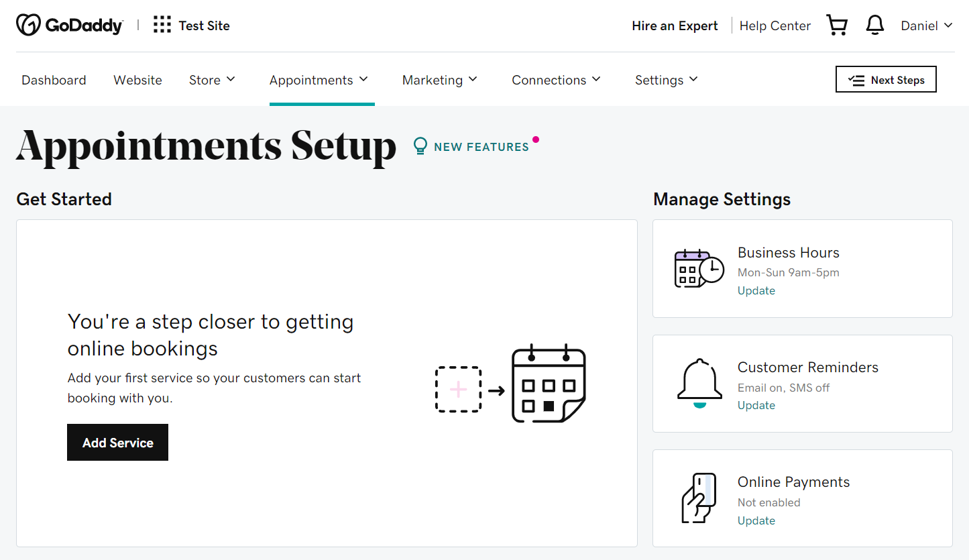The image size is (969, 560).
Task: Expand the Marketing dropdown menu
Action: point(440,80)
